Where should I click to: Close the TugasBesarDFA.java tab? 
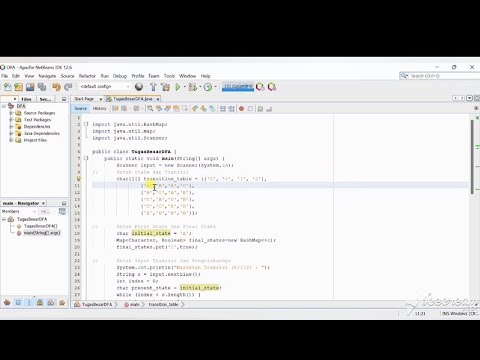[158, 99]
